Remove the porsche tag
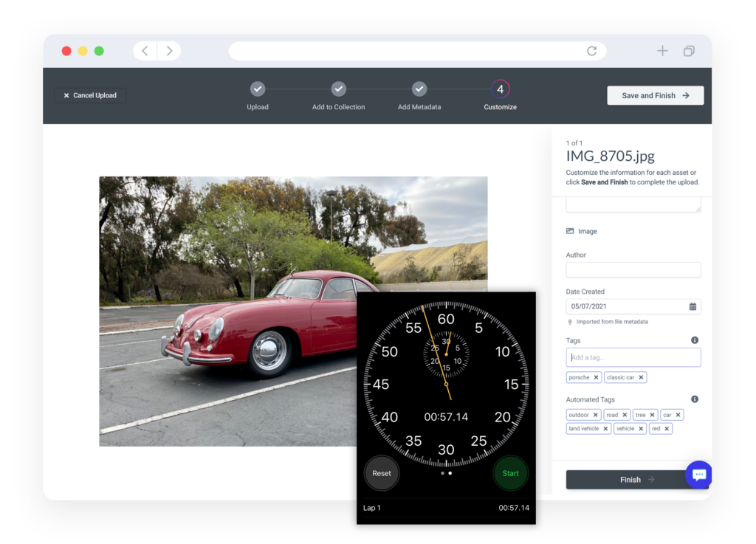Screen dimensions: 756x544 pyautogui.click(x=596, y=377)
